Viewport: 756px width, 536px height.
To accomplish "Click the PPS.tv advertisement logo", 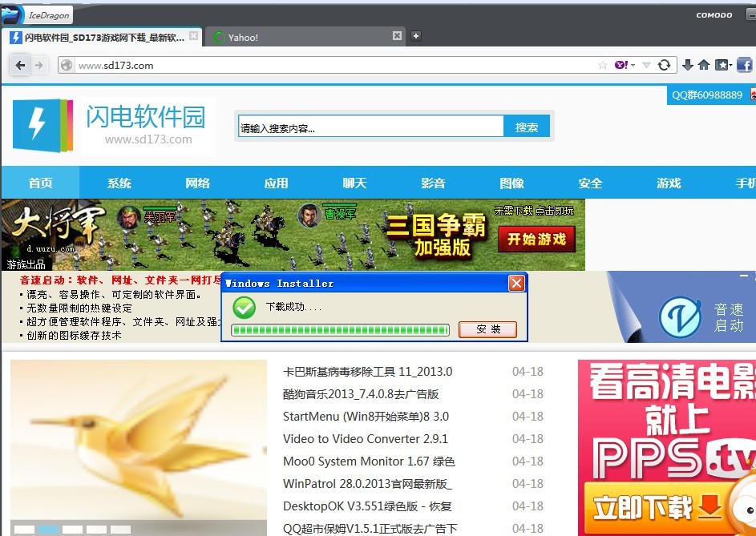I will pos(674,458).
